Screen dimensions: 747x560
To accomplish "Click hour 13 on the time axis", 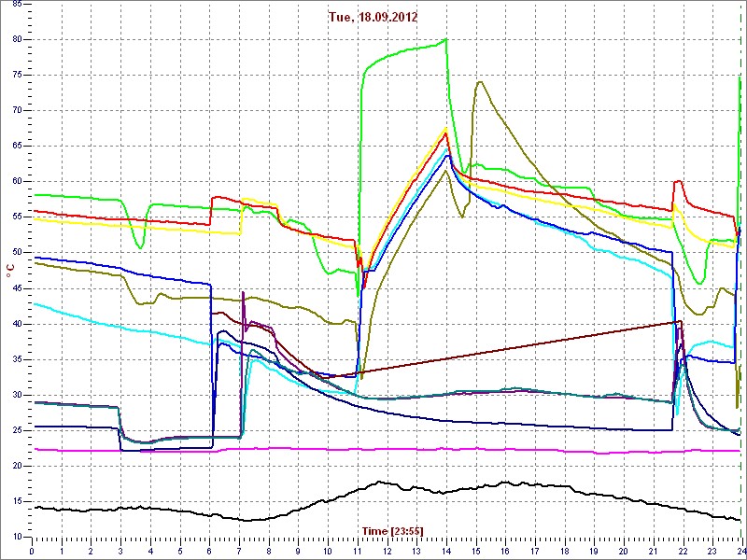I will coord(416,551).
